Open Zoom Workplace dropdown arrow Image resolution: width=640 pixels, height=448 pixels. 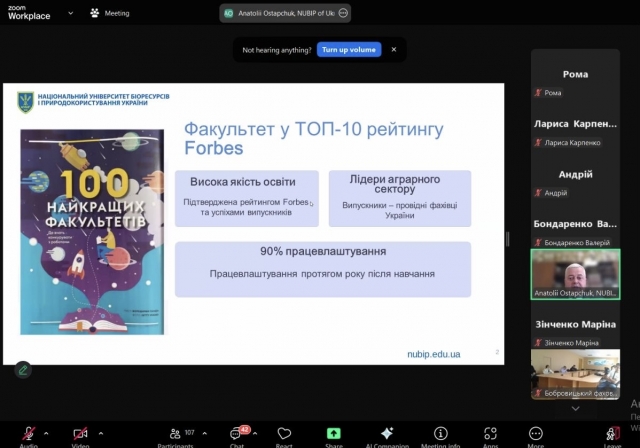[x=71, y=13]
